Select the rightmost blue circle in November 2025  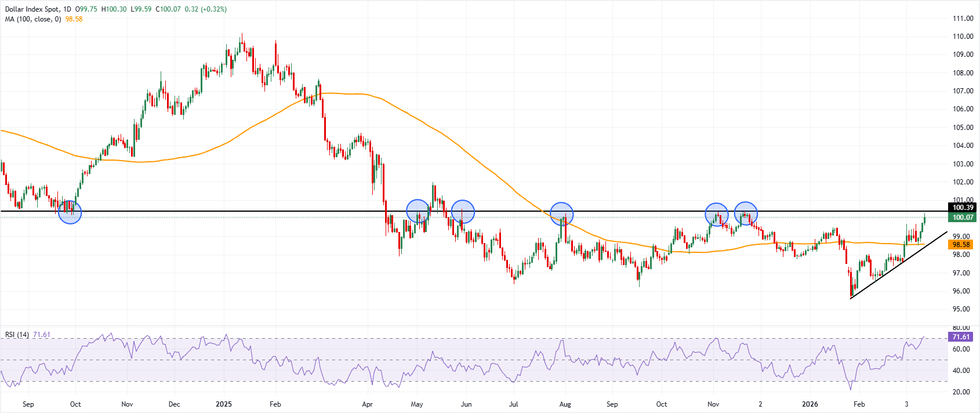pyautogui.click(x=746, y=213)
